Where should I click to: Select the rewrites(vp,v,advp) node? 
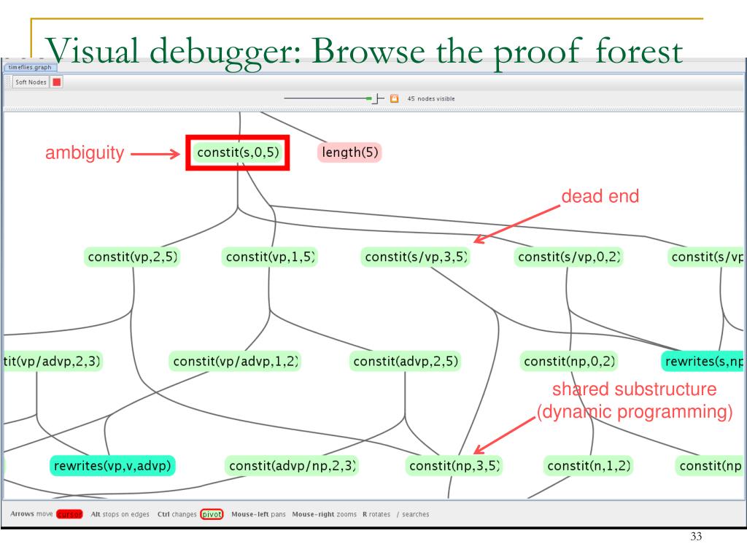pos(112,466)
